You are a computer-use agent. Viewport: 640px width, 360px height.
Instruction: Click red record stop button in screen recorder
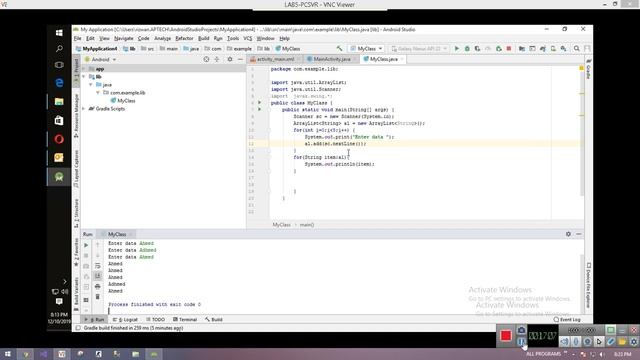pos(506,336)
